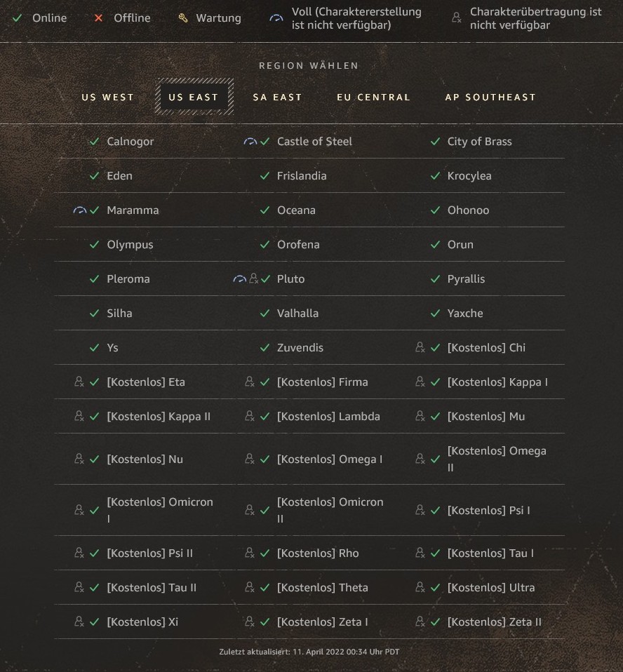Click the Zuvendis server name
Screen dimensions: 623x672
pos(300,348)
